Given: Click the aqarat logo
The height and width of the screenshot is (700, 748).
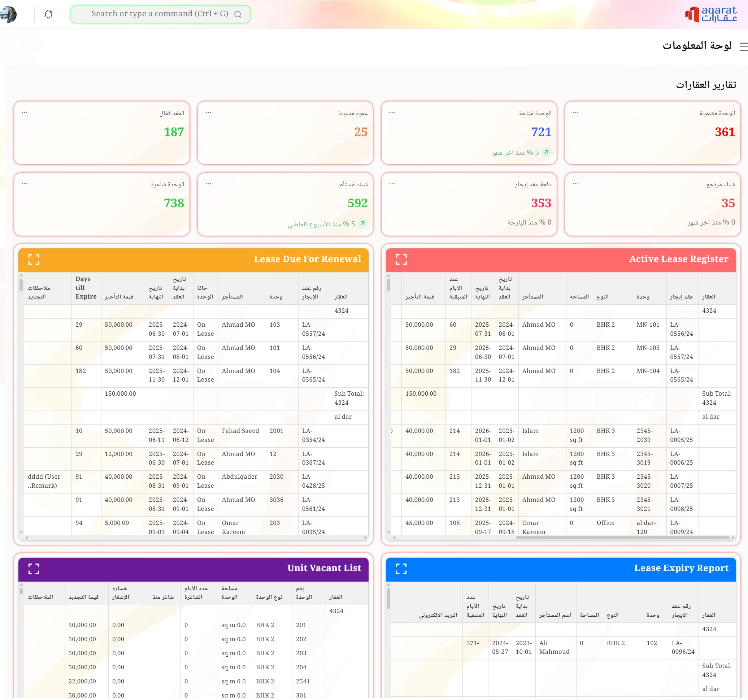Looking at the screenshot, I should coord(710,14).
